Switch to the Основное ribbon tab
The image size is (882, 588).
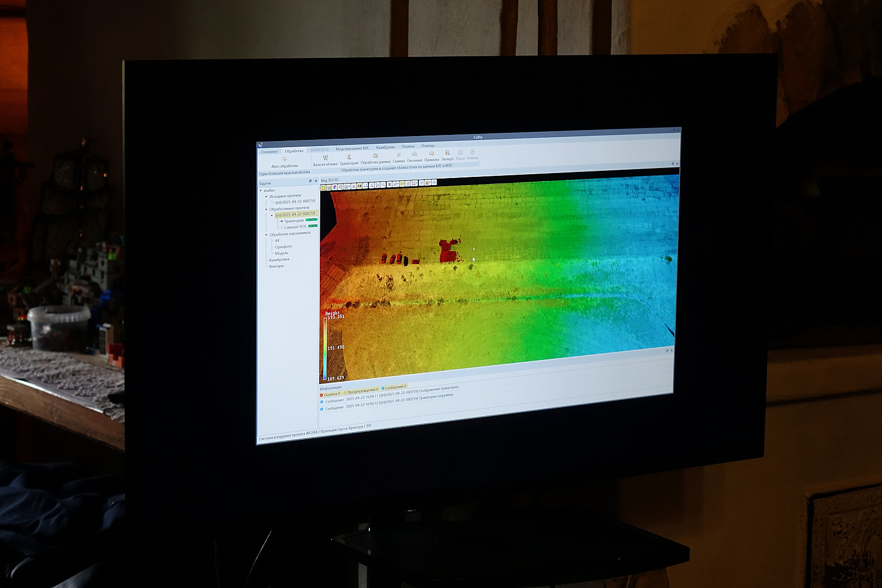(270, 152)
